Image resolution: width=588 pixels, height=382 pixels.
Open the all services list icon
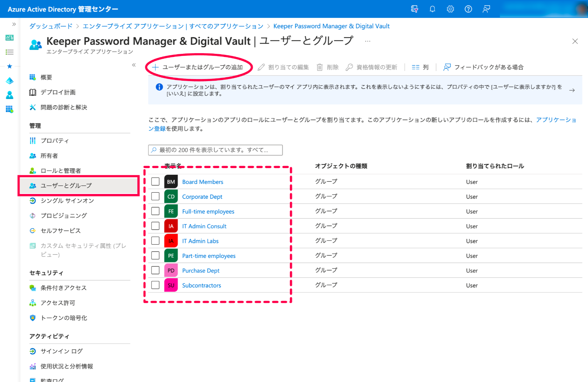[x=10, y=52]
